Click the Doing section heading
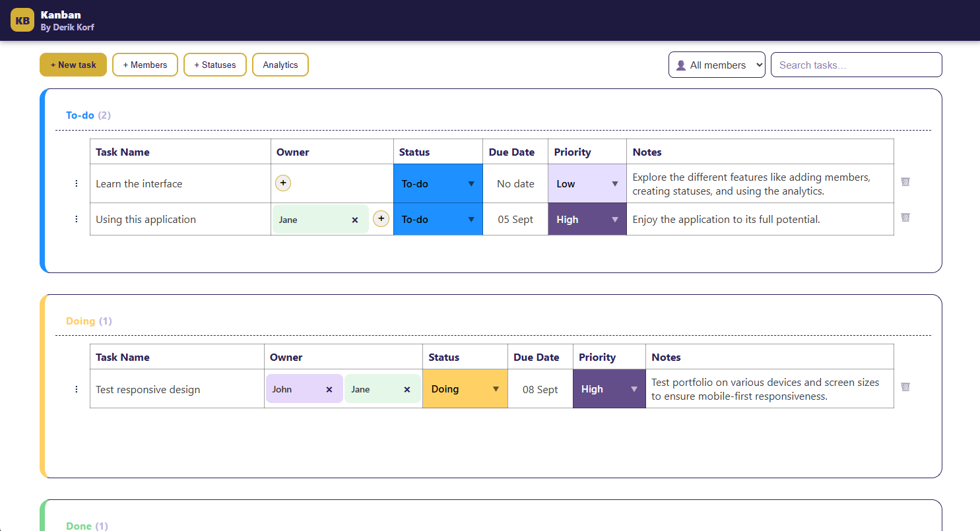 pos(89,321)
